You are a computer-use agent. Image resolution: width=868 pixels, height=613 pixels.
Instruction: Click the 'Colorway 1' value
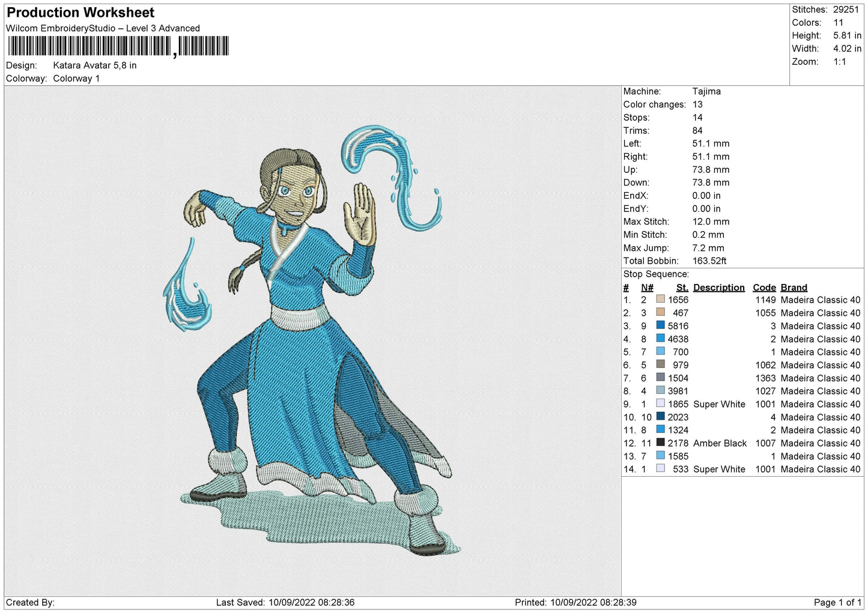pyautogui.click(x=76, y=79)
